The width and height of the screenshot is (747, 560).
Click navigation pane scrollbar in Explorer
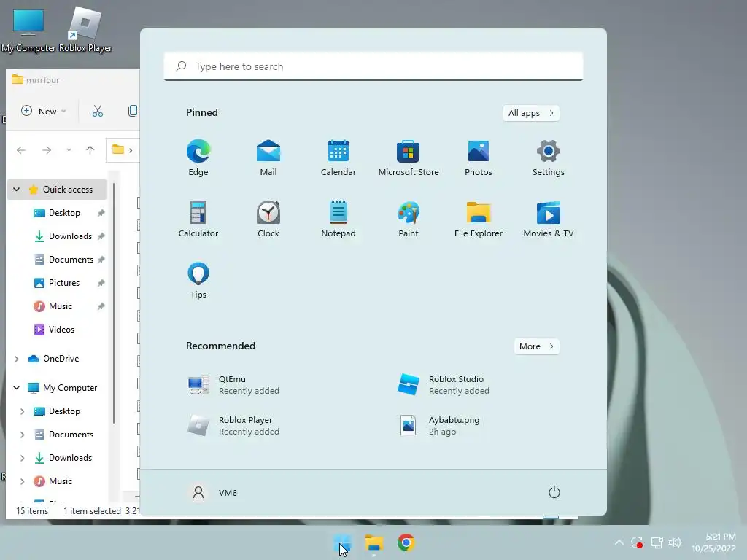pyautogui.click(x=113, y=305)
